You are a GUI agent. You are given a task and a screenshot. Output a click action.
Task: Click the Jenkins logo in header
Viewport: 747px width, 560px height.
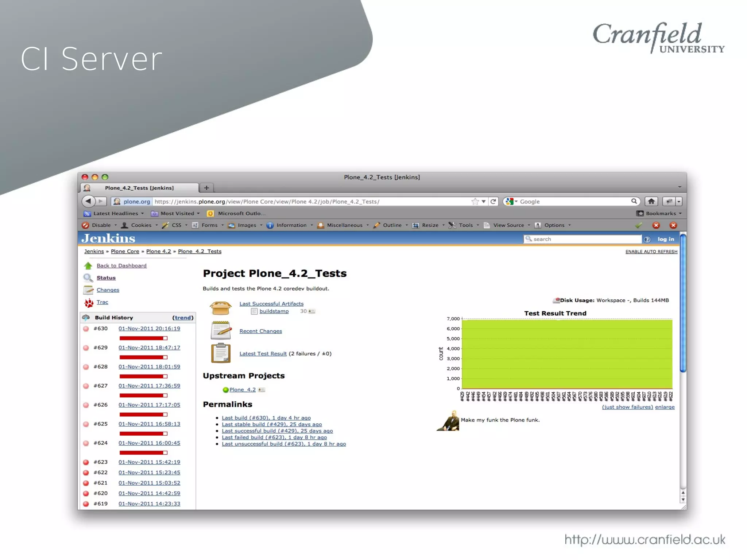(108, 238)
